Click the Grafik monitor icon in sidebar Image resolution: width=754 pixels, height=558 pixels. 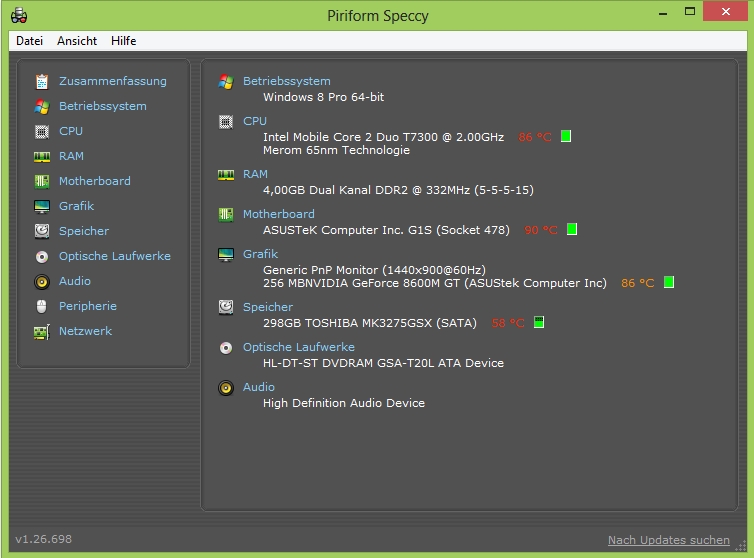(x=42, y=206)
